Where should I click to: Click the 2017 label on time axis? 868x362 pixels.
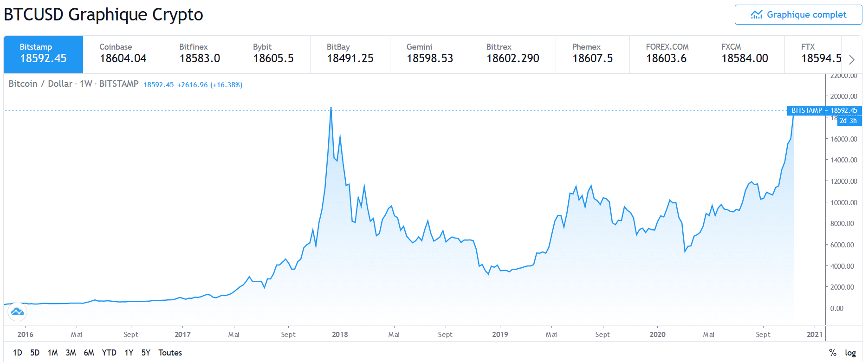click(182, 334)
